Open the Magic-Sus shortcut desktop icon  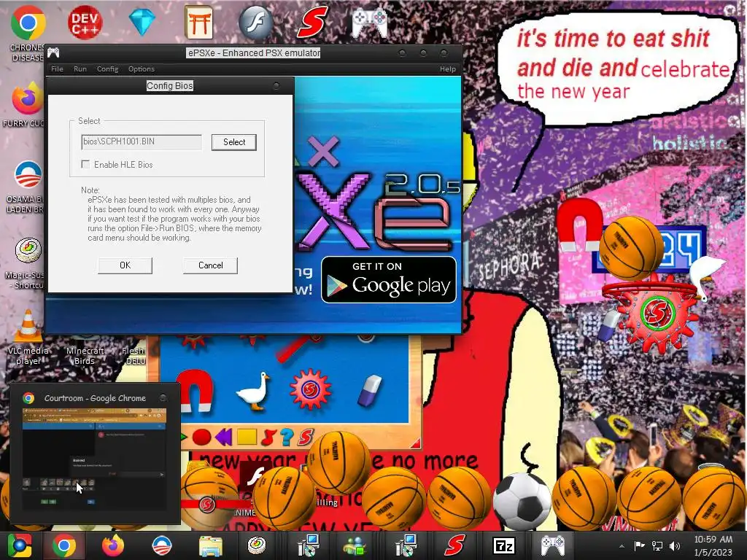[28, 263]
